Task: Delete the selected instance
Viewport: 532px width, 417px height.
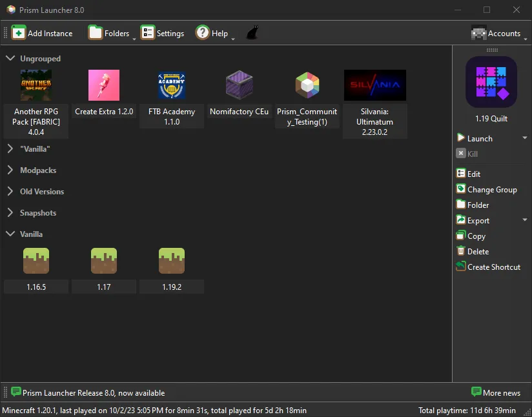Action: [x=473, y=251]
